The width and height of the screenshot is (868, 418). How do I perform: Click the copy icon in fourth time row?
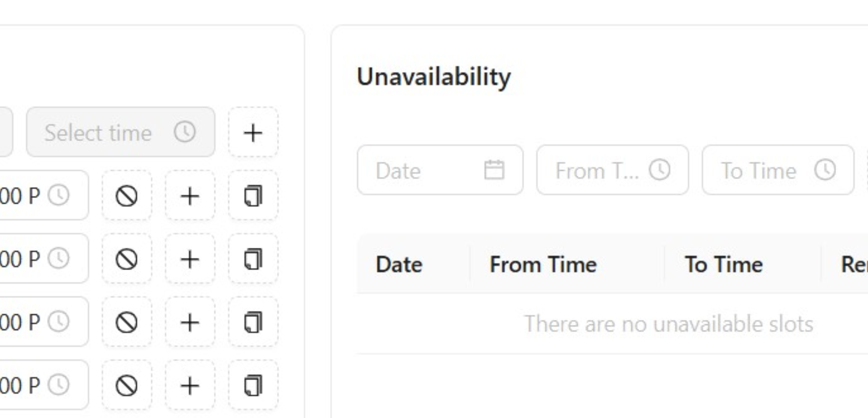coord(253,386)
